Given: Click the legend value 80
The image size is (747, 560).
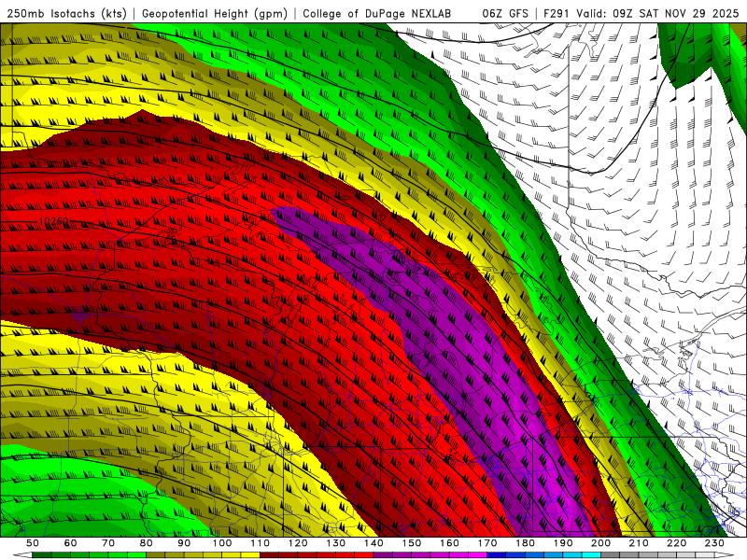Looking at the screenshot, I should [147, 543].
